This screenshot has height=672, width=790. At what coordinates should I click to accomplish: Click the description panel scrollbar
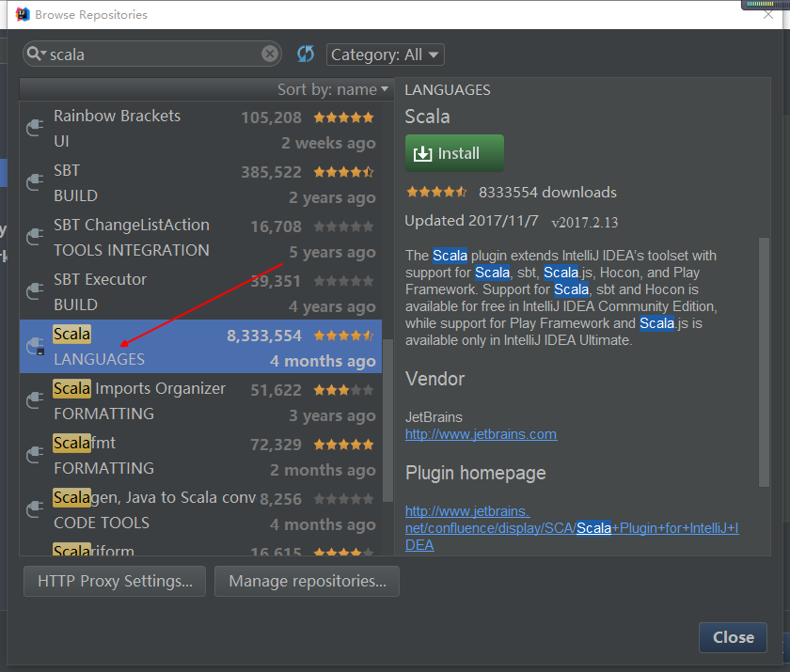pos(764,362)
